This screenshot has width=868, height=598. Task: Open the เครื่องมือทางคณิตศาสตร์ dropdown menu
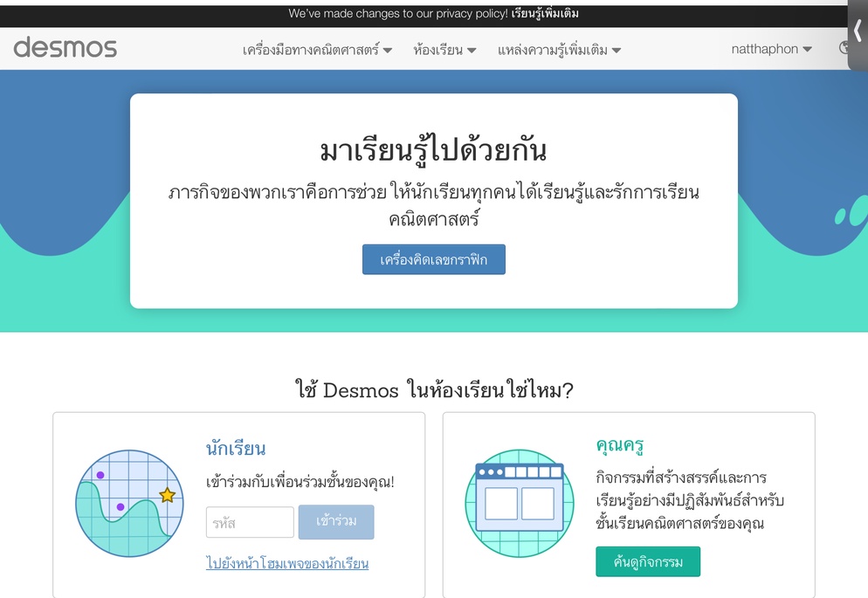317,50
